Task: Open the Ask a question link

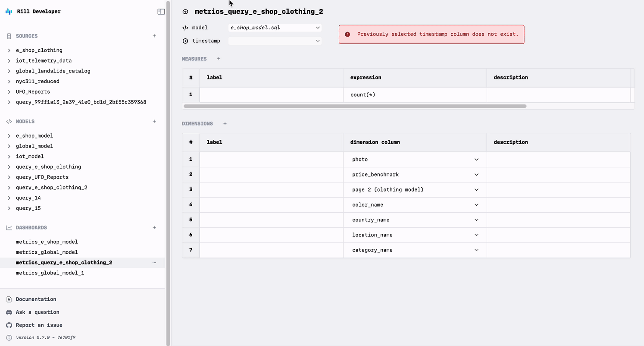Action: click(x=38, y=312)
